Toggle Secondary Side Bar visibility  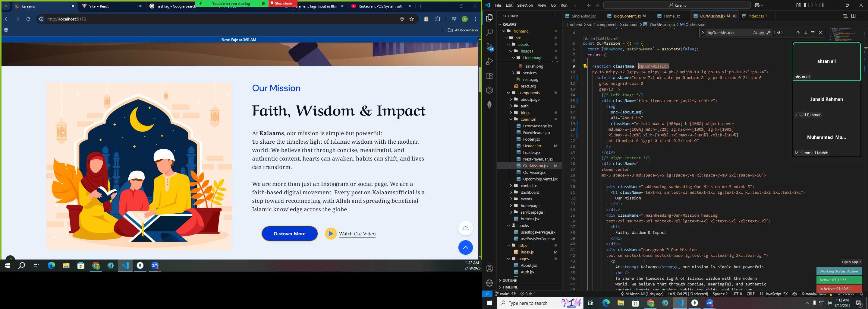click(822, 5)
